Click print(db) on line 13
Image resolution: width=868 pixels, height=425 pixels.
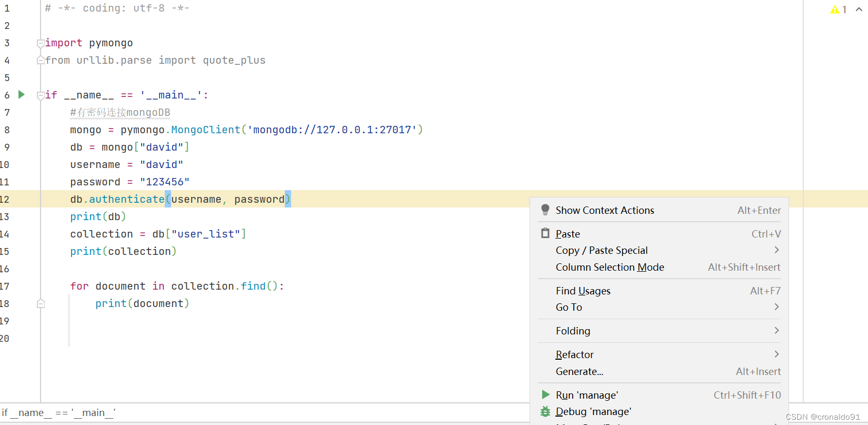click(98, 216)
